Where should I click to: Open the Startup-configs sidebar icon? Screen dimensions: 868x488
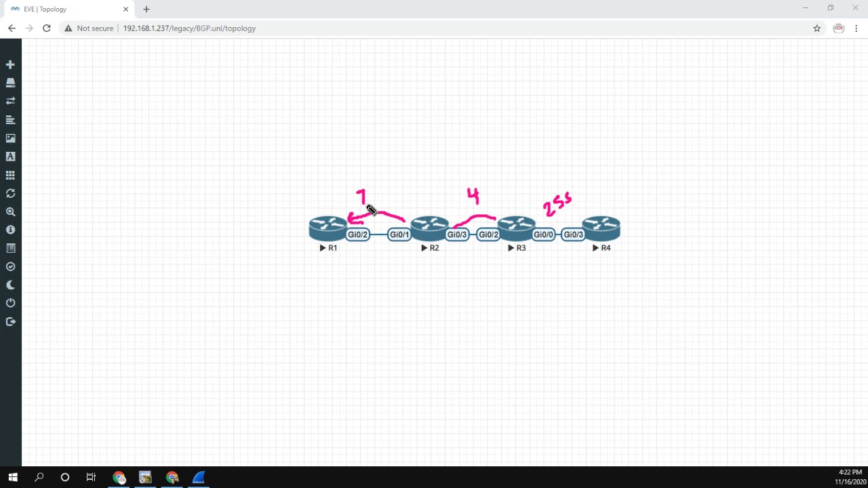click(10, 120)
